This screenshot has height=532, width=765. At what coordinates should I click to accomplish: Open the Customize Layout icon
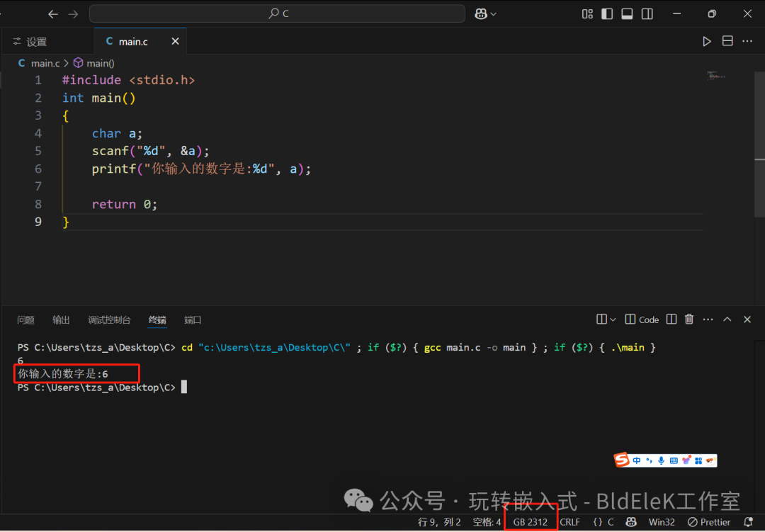point(587,14)
